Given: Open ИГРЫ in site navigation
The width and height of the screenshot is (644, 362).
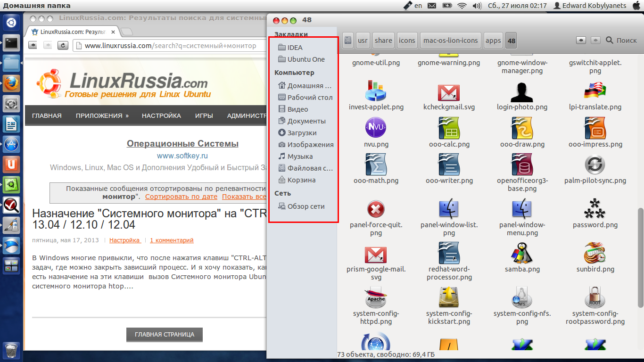Looking at the screenshot, I should pos(204,115).
